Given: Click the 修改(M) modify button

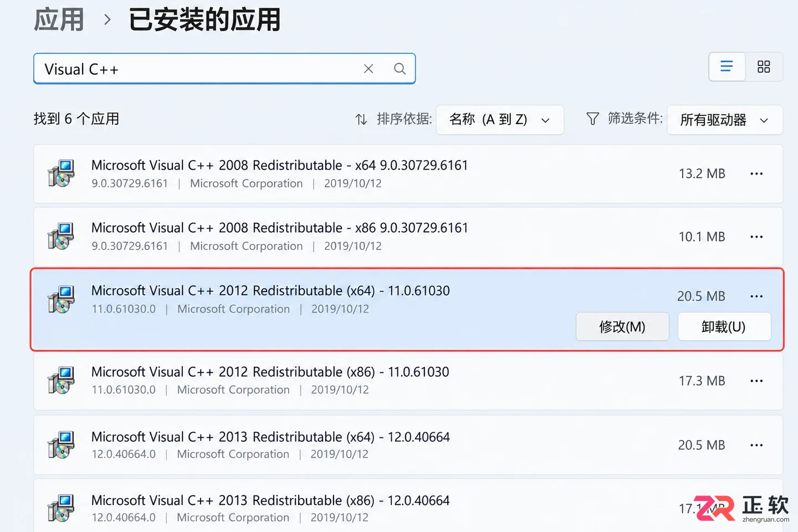Looking at the screenshot, I should pyautogui.click(x=622, y=326).
